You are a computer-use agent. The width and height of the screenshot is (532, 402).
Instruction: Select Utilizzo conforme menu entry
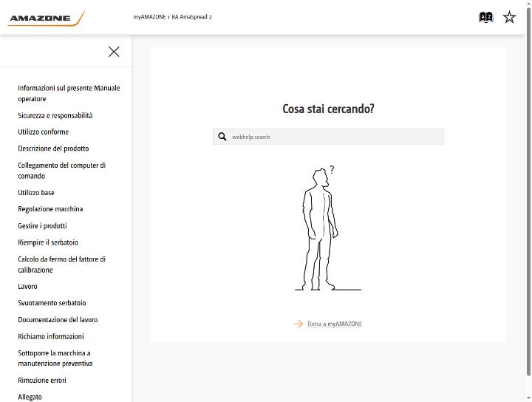tap(44, 132)
